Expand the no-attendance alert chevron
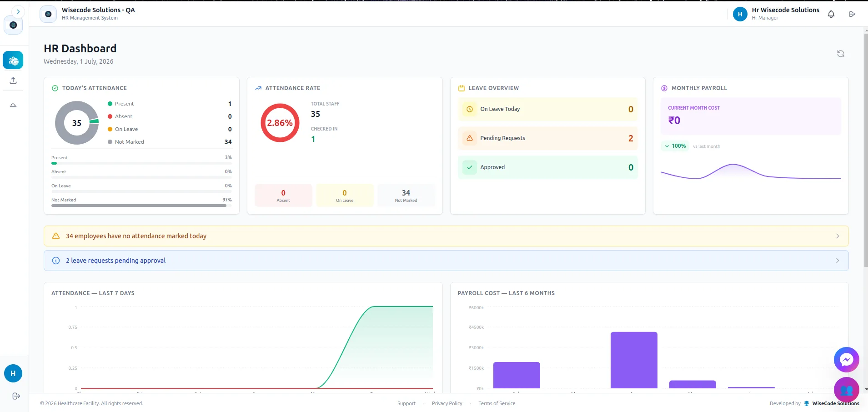The image size is (868, 412). [838, 236]
